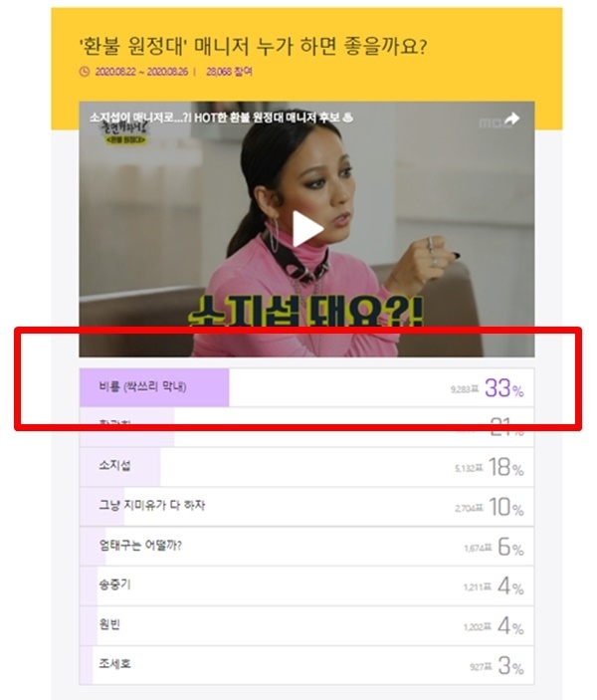This screenshot has height=700, width=597.
Task: Select the 그냥 지미유가 다 하자 option
Action: click(x=307, y=507)
